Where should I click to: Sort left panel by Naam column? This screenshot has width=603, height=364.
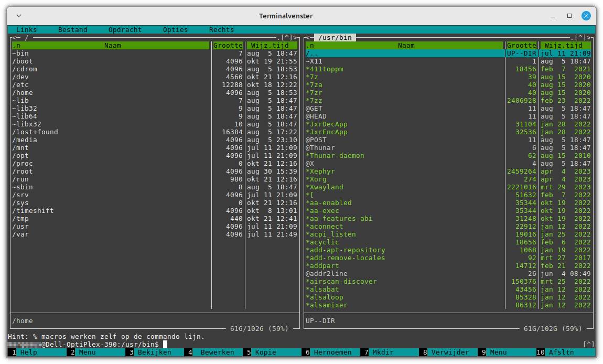112,46
